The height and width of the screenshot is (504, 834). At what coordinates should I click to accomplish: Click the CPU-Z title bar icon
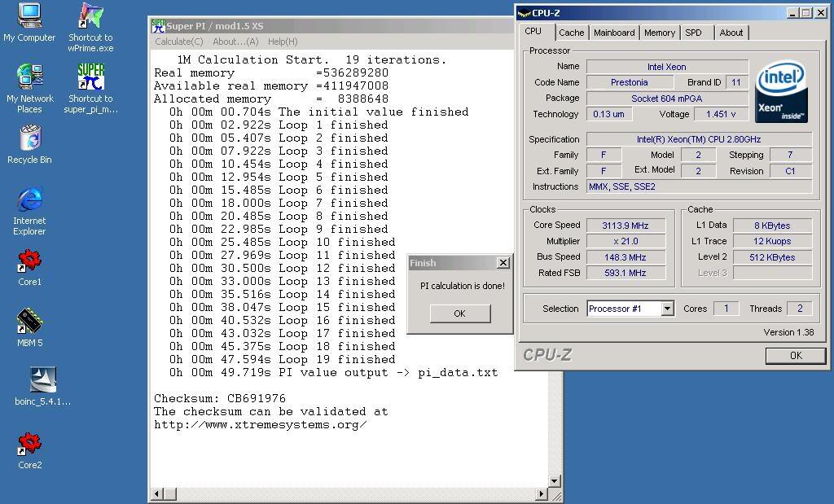[x=524, y=13]
